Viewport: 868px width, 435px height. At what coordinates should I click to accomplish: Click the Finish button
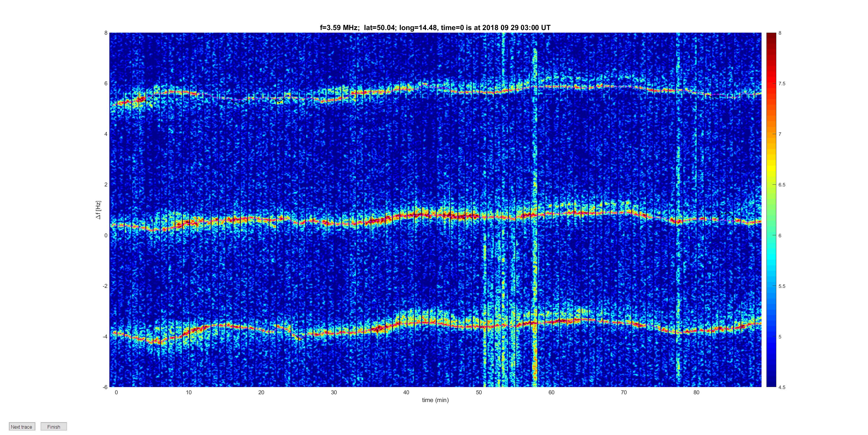pyautogui.click(x=54, y=426)
